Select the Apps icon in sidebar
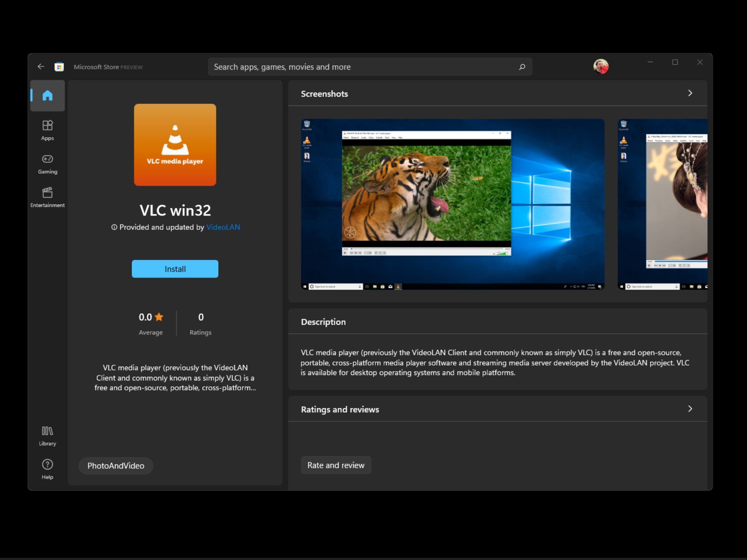Viewport: 747px width, 560px height. coord(47,129)
